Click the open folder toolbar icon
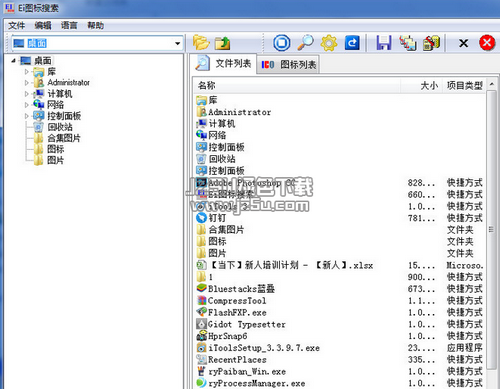The height and width of the screenshot is (389, 500). click(201, 43)
